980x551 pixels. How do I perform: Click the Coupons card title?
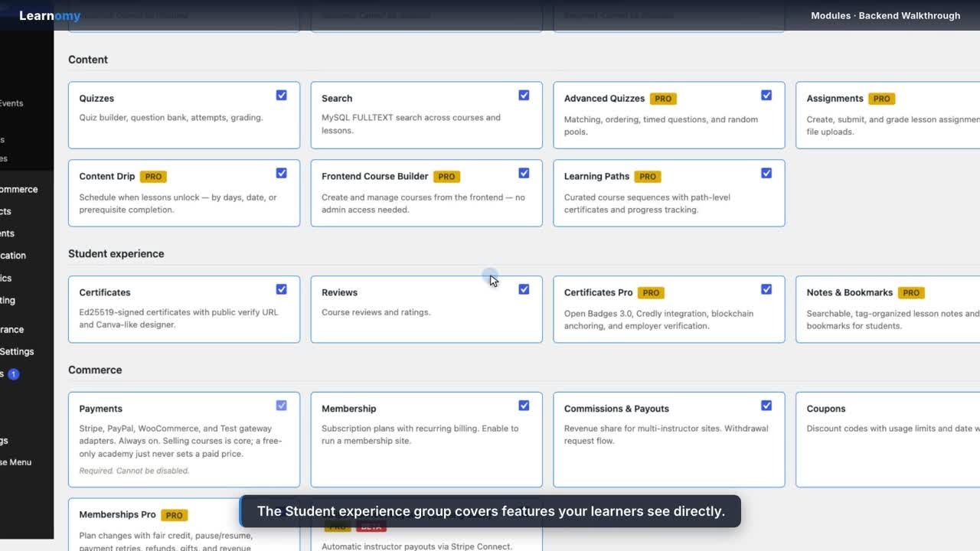pyautogui.click(x=825, y=409)
